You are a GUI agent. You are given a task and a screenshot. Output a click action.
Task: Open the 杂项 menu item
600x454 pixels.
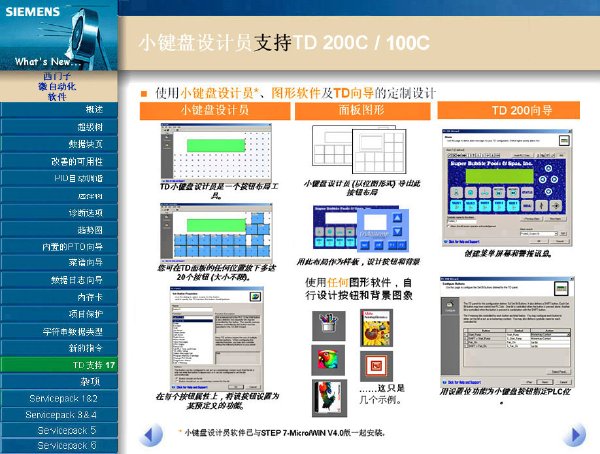coord(59,382)
